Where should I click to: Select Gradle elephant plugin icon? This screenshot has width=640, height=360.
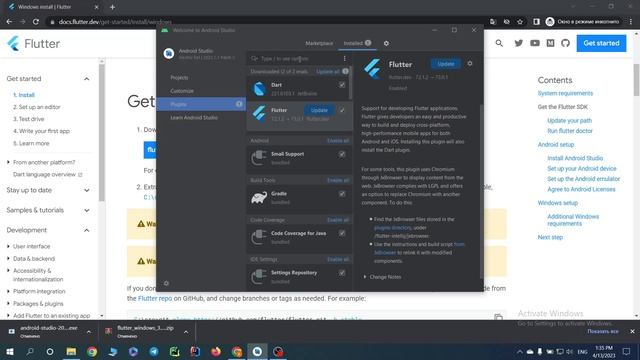[x=259, y=198]
